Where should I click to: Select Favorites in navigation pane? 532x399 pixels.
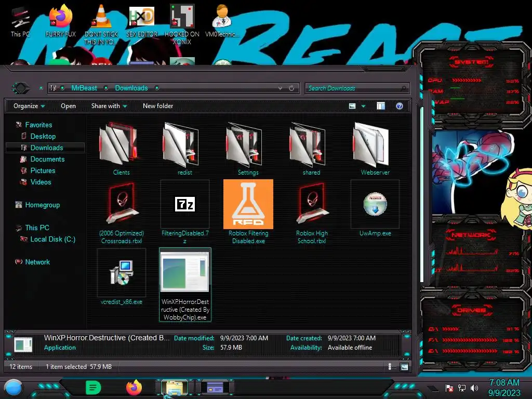point(38,125)
